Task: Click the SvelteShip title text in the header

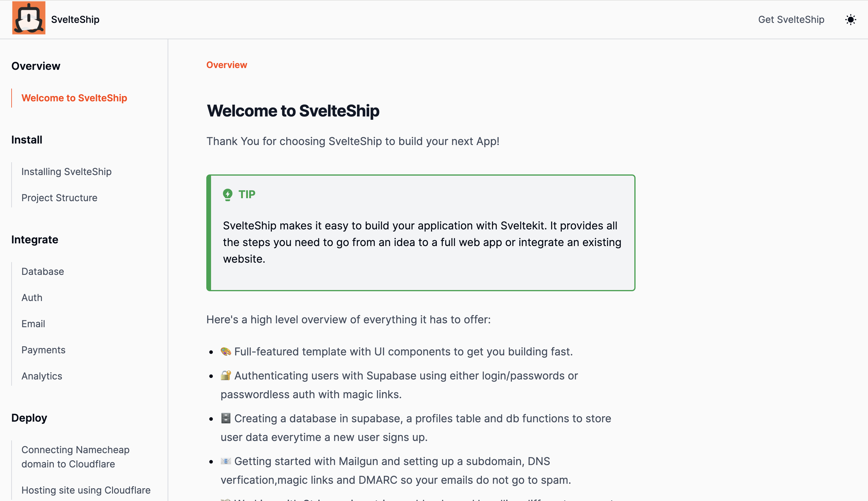Action: click(x=75, y=19)
